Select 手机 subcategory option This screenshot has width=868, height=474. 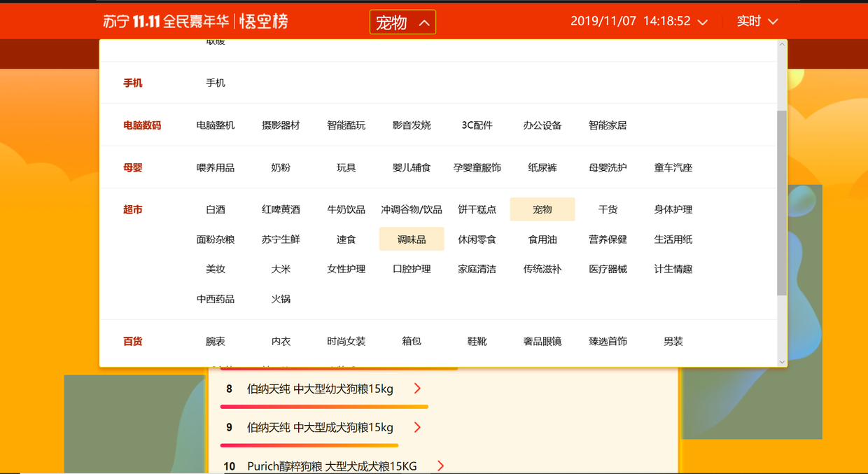(216, 83)
